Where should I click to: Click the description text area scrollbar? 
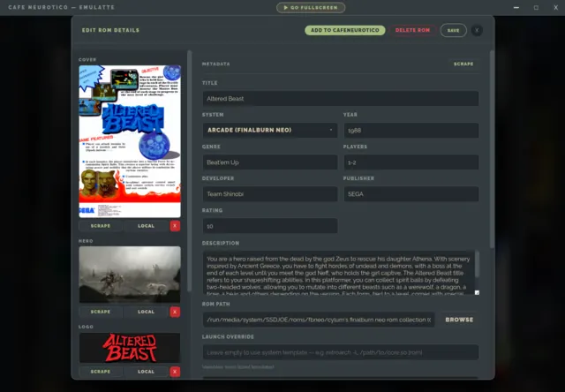pyautogui.click(x=477, y=265)
